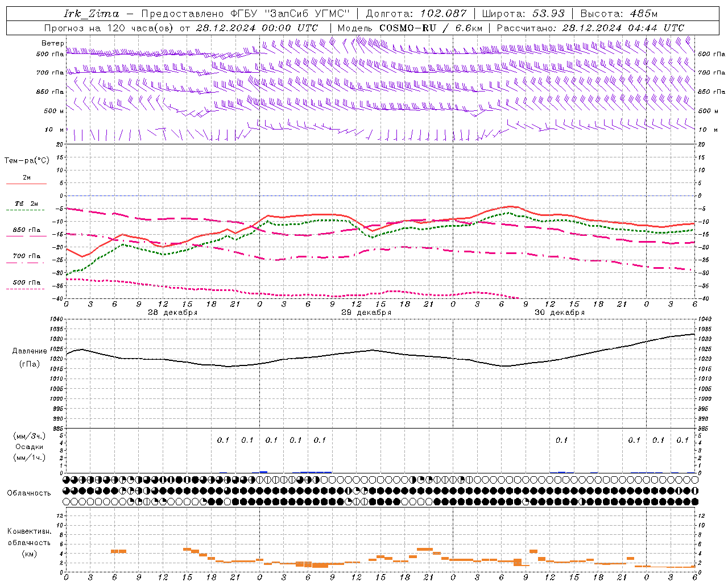The image size is (728, 582).
Task: Click the longitude value "Долгота: 102.087"
Action: point(416,14)
